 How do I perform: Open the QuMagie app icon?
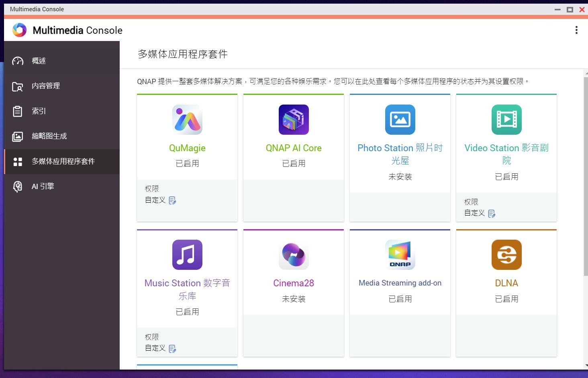coord(187,119)
